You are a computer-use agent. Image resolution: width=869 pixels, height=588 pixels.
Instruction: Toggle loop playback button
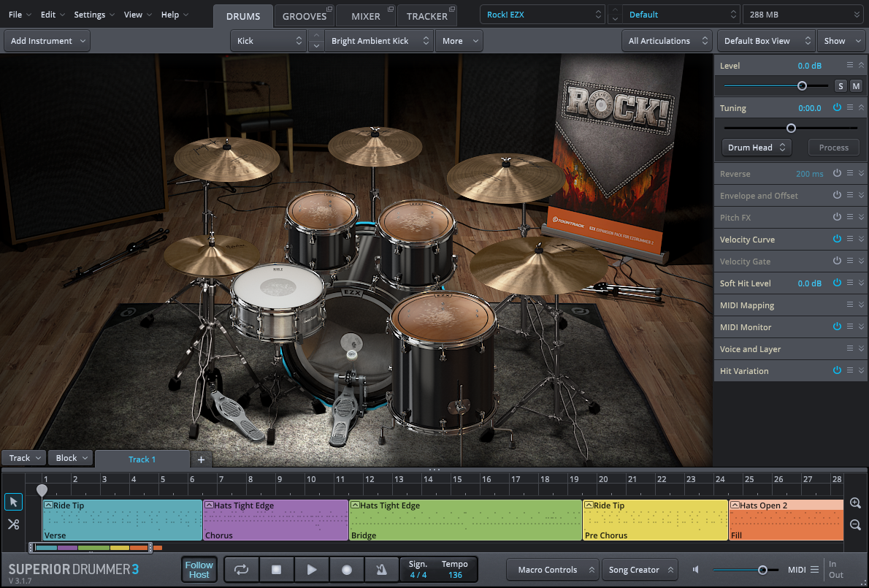click(x=241, y=570)
